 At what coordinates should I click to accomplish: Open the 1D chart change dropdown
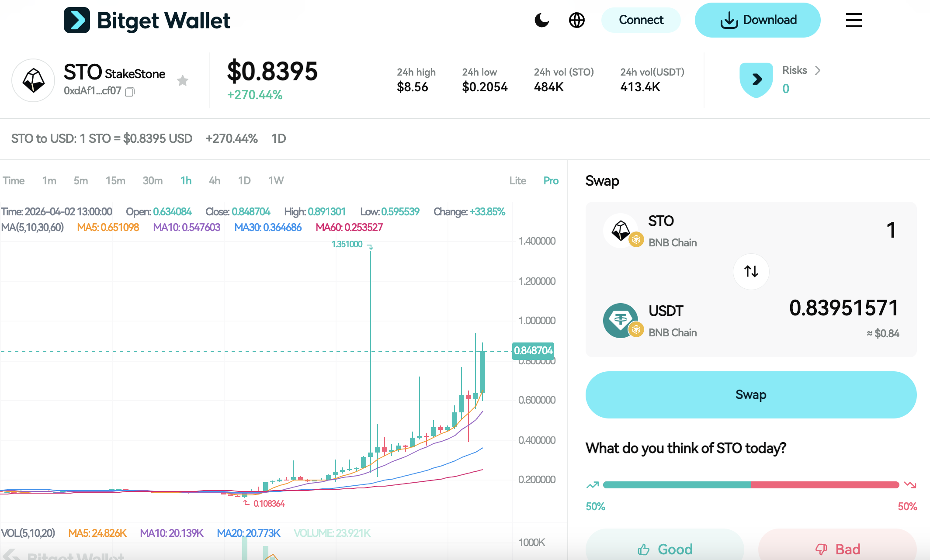(278, 138)
